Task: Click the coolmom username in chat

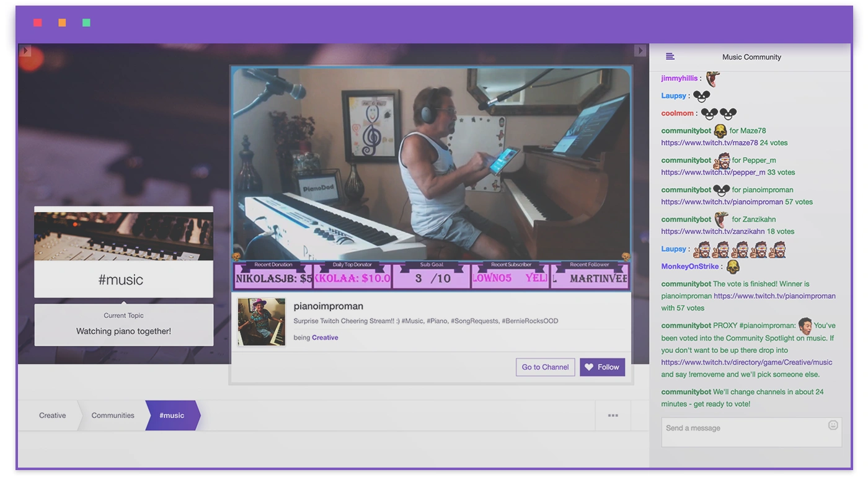Action: (x=677, y=113)
